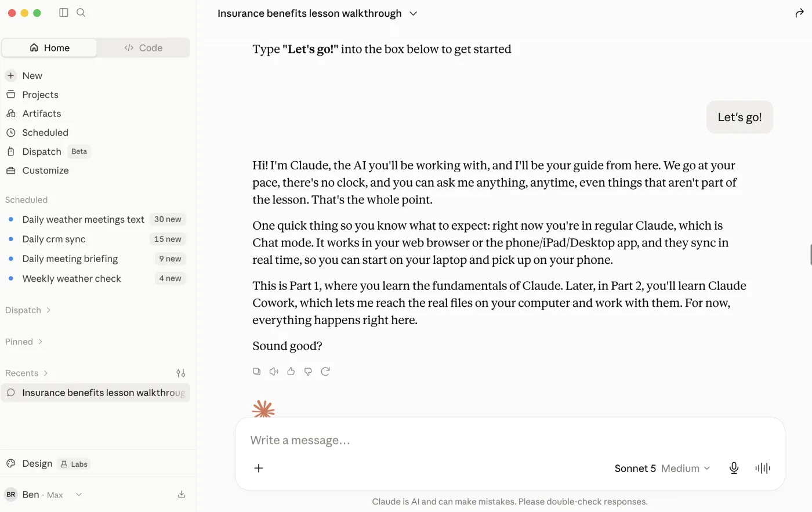Open Weekly weather check scheduled task
812x512 pixels.
(96, 279)
